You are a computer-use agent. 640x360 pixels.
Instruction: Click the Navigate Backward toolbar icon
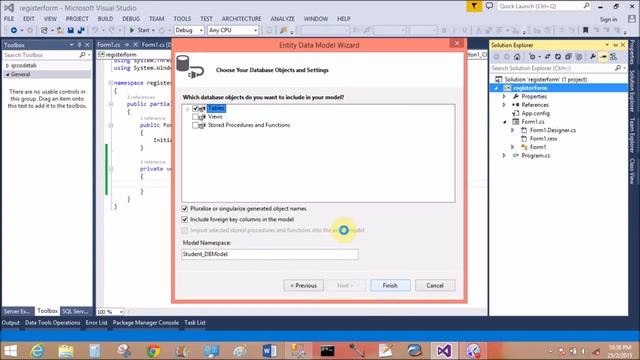tap(14, 30)
